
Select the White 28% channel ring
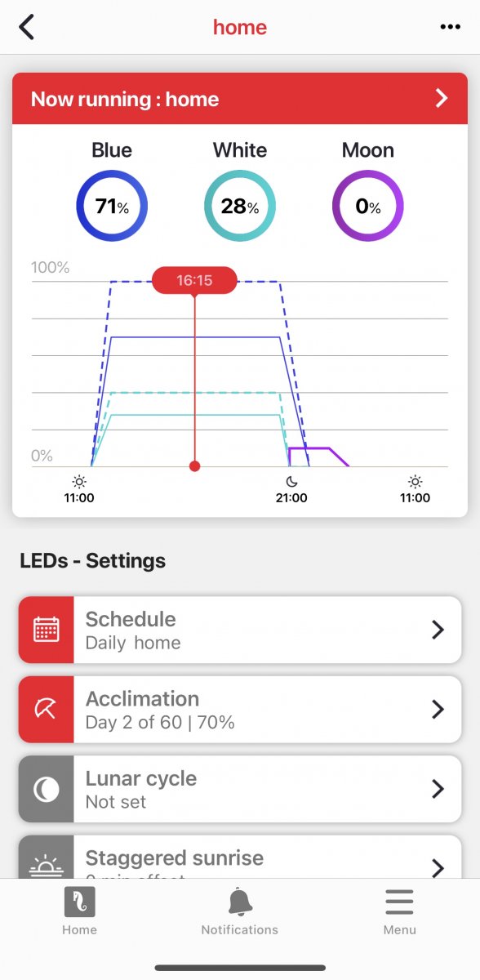240,206
